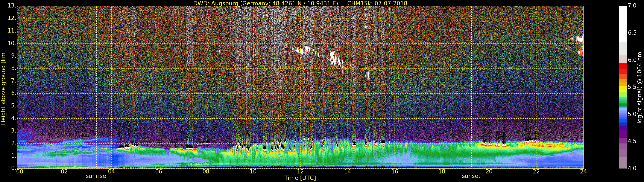Click the '12' time axis tick label

pyautogui.click(x=300, y=171)
